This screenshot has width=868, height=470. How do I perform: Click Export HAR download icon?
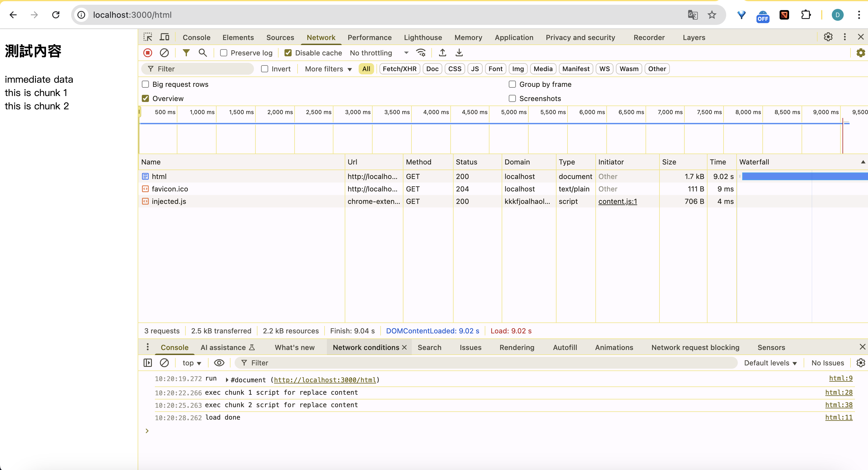click(459, 53)
